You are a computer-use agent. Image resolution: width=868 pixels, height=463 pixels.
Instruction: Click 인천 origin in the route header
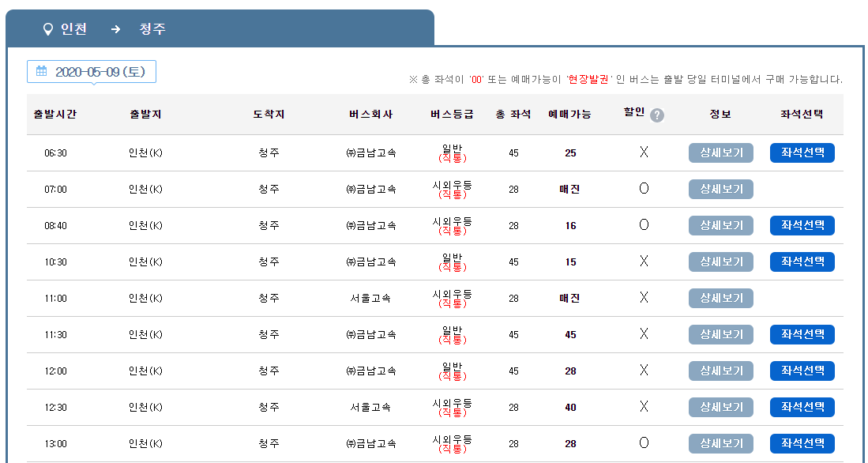pos(73,28)
